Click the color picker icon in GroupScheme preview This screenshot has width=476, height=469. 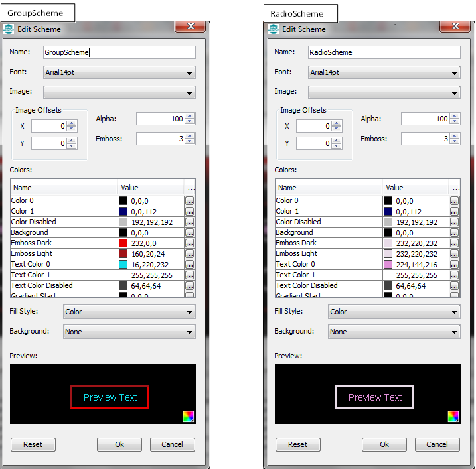(x=189, y=417)
